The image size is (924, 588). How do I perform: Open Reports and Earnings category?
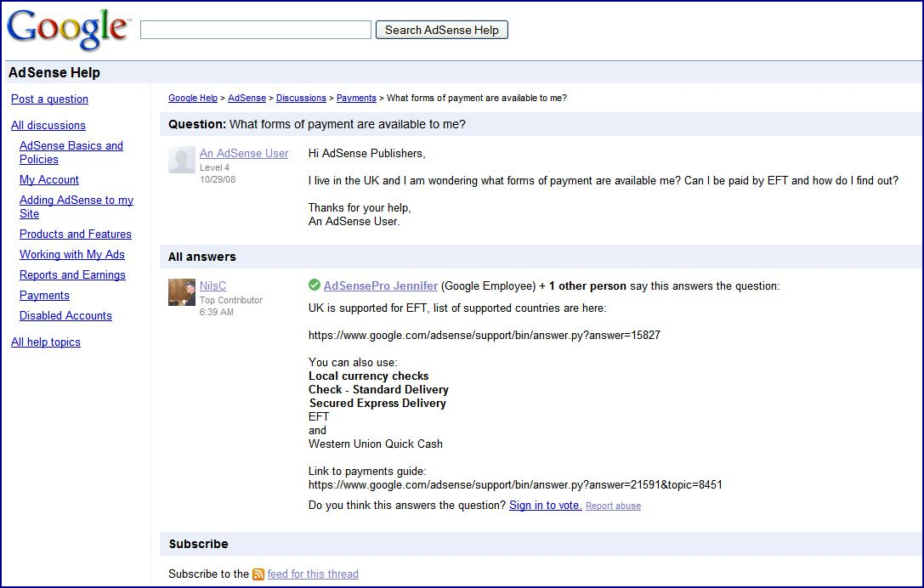(x=72, y=275)
